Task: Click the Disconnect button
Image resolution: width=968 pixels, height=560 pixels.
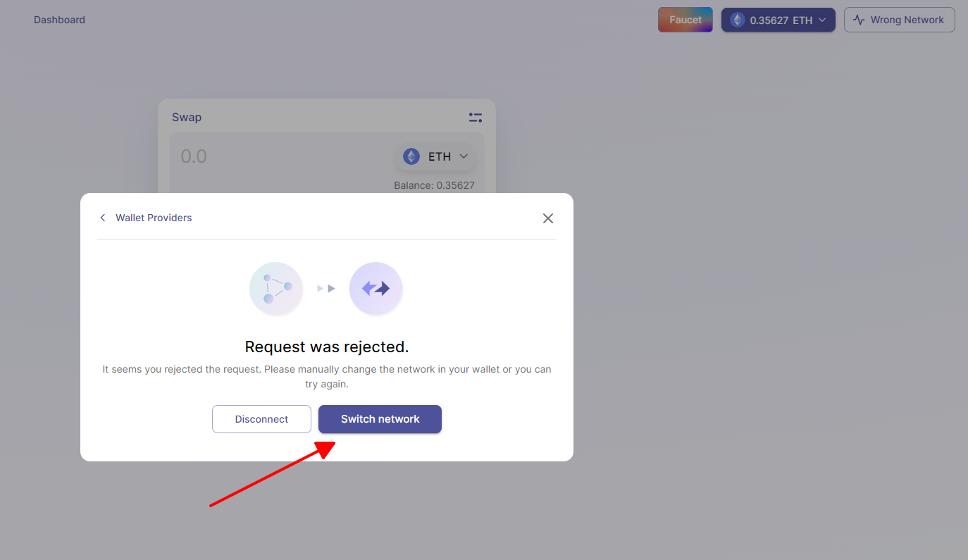Action: [261, 419]
